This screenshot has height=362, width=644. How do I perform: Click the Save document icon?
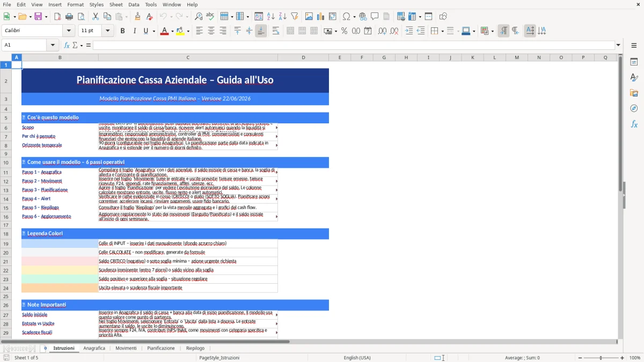coord(38,17)
